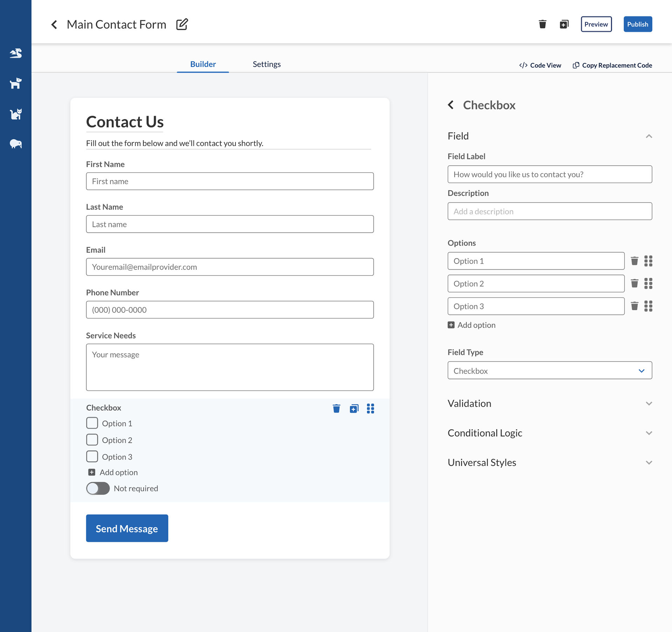Click the Last Name input field
Screen dimensions: 672x632
click(230, 224)
